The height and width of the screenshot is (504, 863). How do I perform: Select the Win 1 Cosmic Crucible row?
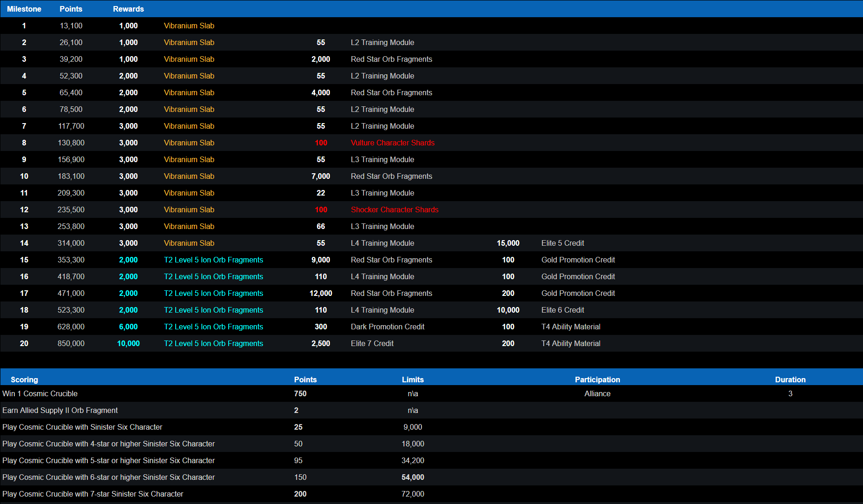[40, 393]
